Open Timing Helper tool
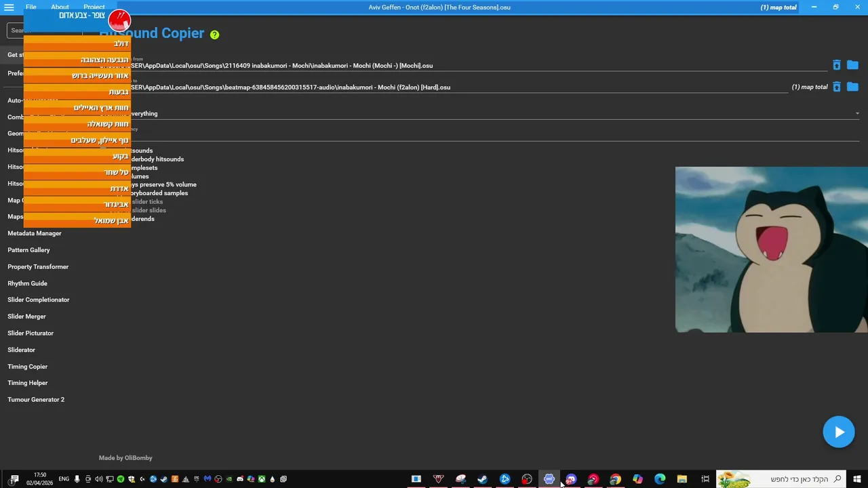The image size is (868, 488). click(28, 383)
